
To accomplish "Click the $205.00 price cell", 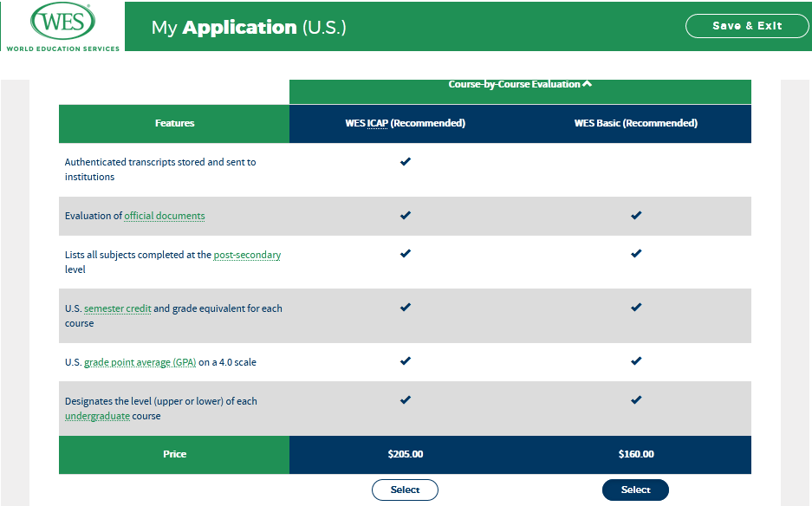I will [x=405, y=454].
